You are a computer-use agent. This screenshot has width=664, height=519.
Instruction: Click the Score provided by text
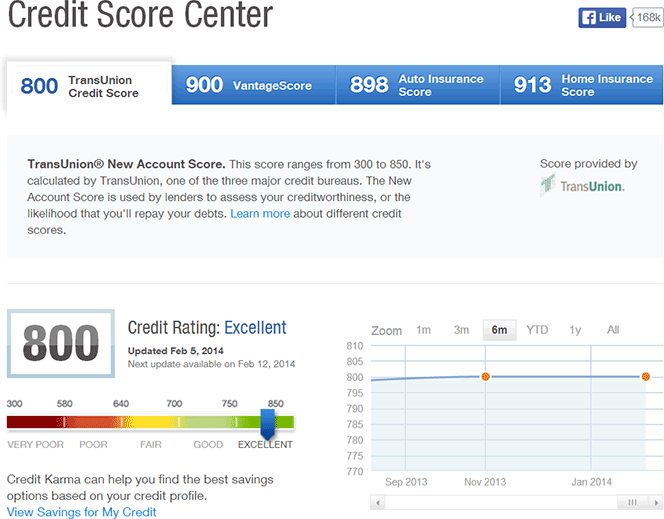[x=588, y=164]
